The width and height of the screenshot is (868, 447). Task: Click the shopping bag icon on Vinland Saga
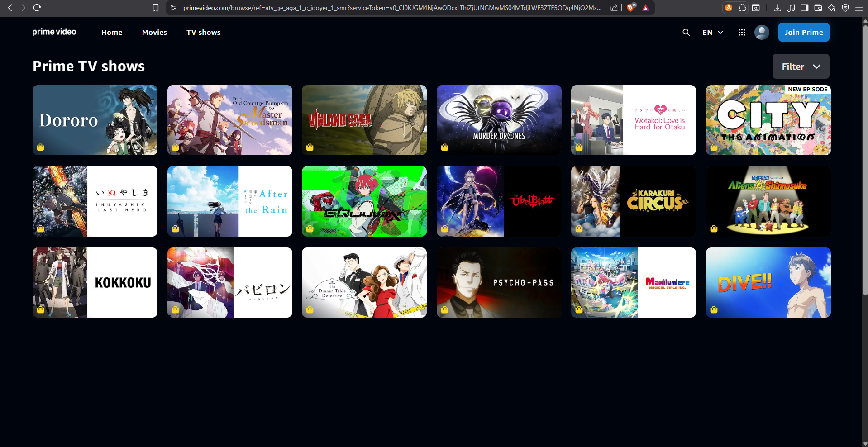310,147
